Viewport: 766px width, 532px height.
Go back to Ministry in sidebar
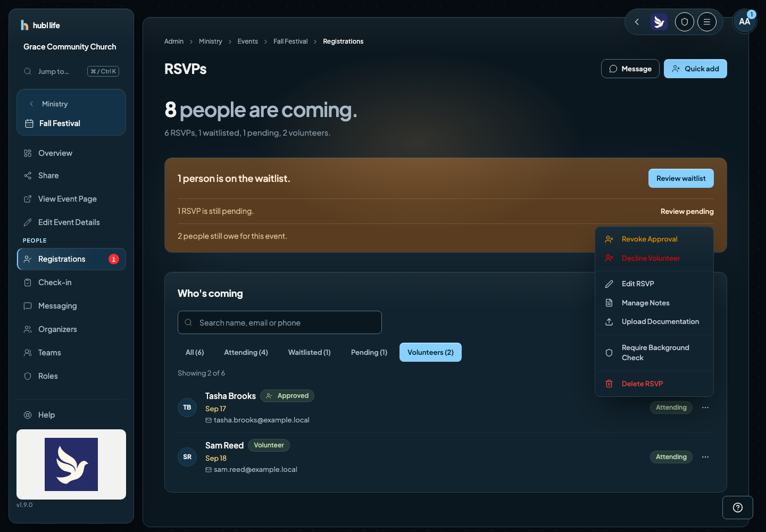click(x=71, y=104)
